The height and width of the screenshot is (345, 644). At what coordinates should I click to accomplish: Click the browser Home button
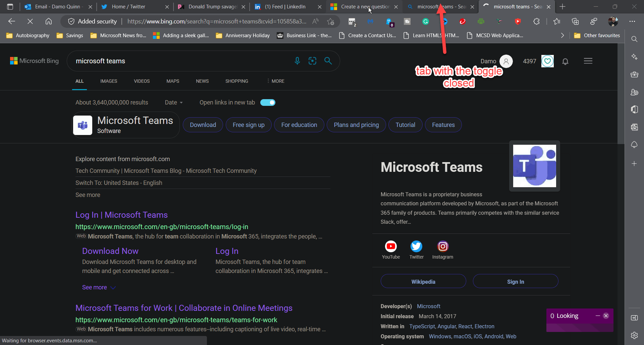pos(49,21)
